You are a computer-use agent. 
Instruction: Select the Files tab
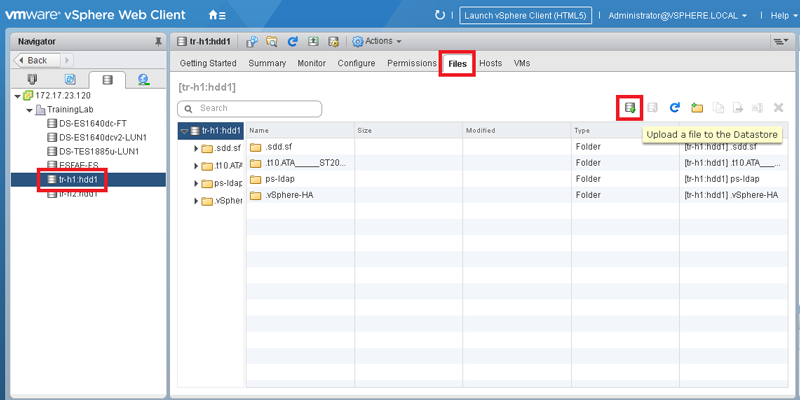[x=458, y=64]
